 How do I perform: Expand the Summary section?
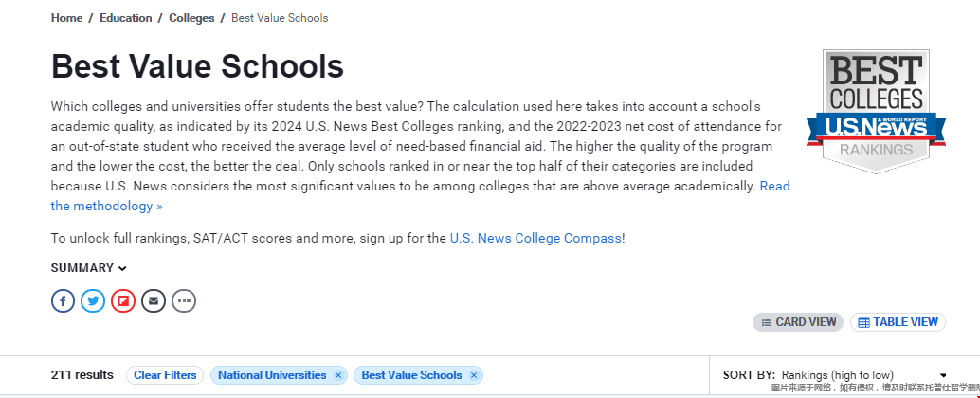point(89,268)
